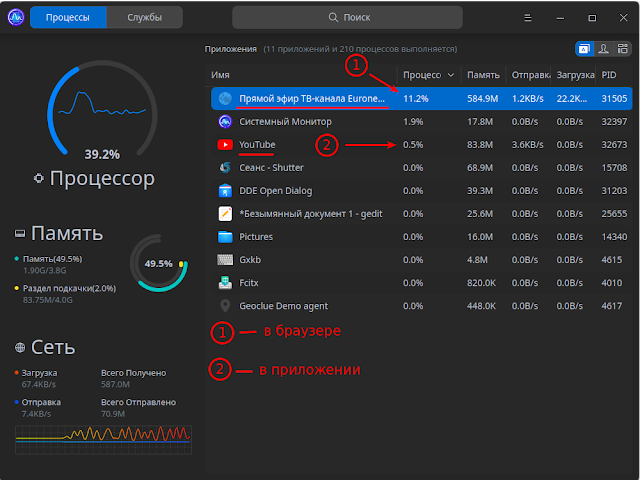The height and width of the screenshot is (480, 640).
Task: Click the YouTube app icon
Action: coord(225,144)
